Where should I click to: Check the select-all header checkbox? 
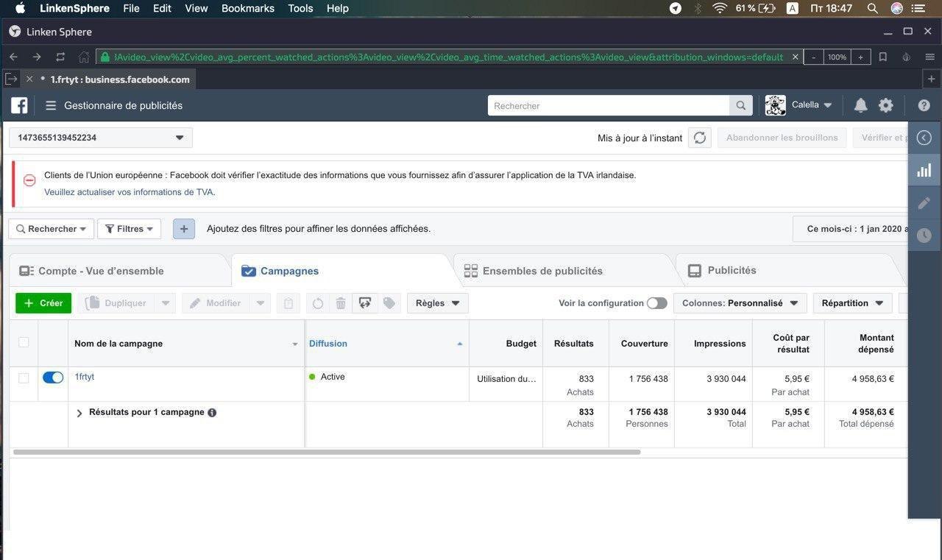[x=24, y=342]
